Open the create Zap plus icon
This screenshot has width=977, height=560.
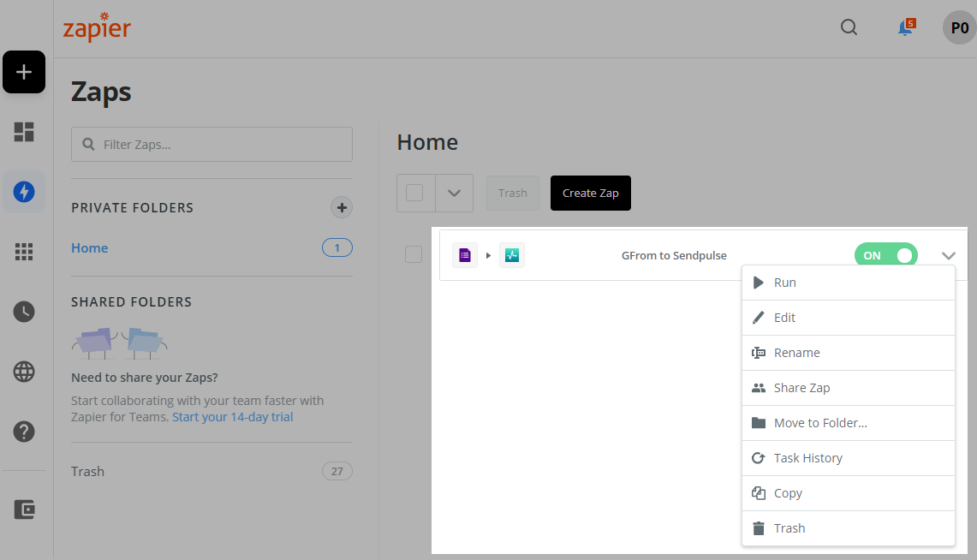click(23, 72)
